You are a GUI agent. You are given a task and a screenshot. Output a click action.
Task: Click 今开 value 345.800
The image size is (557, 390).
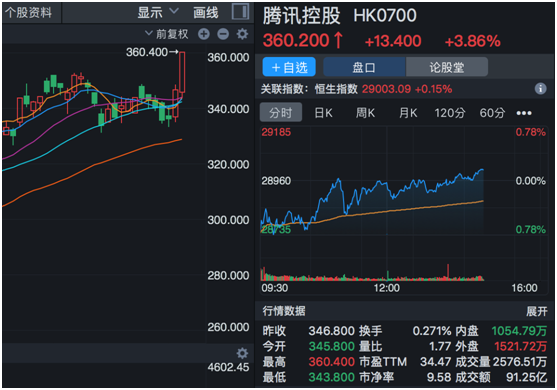[x=331, y=346]
